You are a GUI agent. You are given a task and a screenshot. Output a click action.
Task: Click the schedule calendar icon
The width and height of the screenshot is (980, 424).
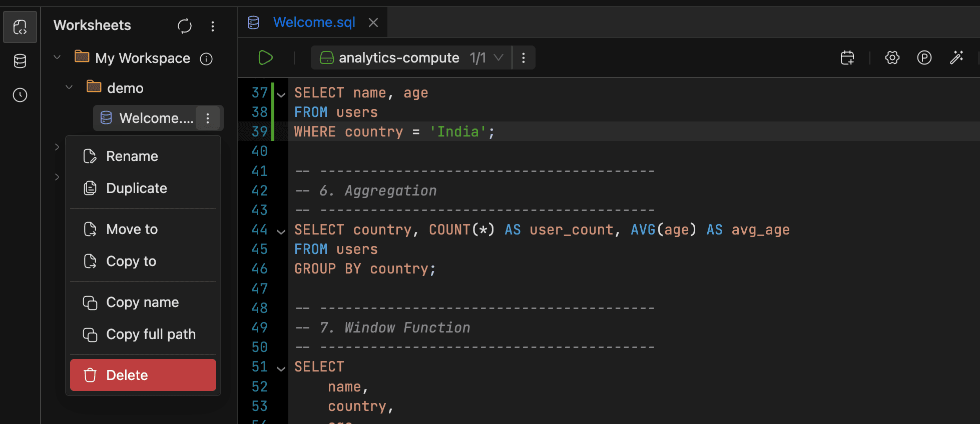(847, 58)
